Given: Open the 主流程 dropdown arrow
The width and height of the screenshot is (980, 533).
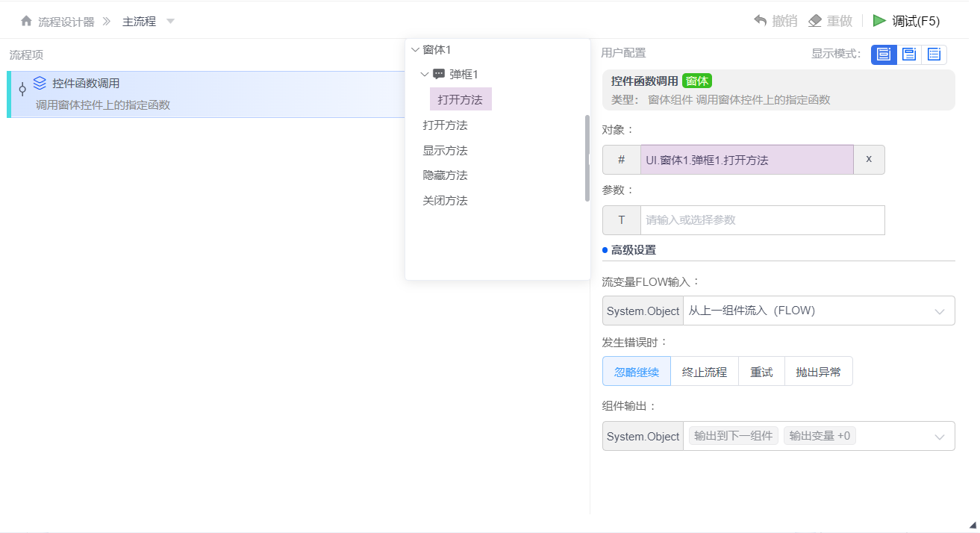Looking at the screenshot, I should coord(170,21).
